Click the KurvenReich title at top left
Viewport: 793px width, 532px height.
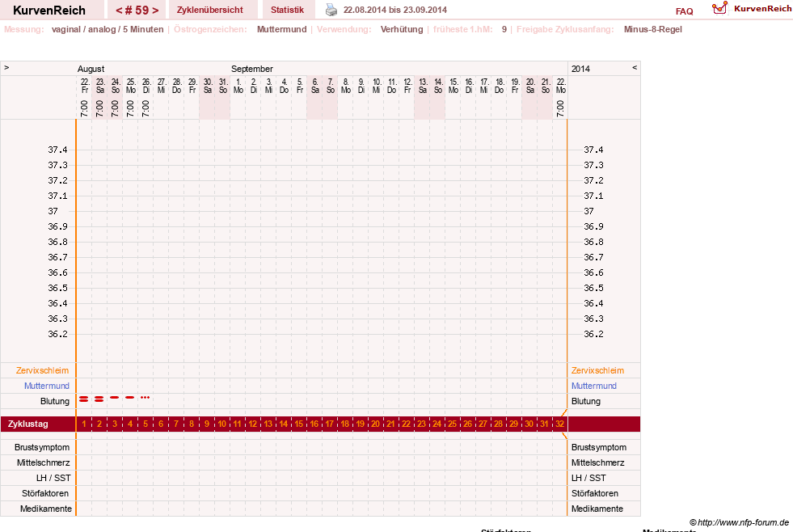[x=49, y=11]
